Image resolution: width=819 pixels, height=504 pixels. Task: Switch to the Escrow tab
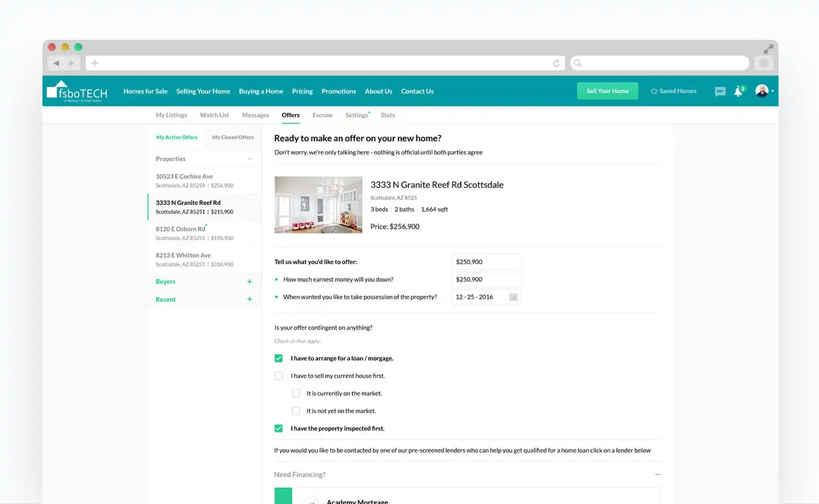tap(322, 115)
